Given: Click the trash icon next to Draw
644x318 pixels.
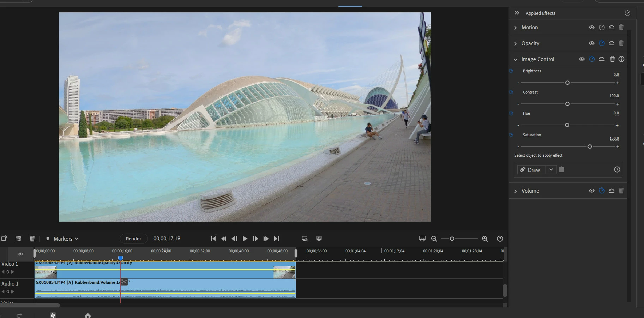Looking at the screenshot, I should [561, 169].
